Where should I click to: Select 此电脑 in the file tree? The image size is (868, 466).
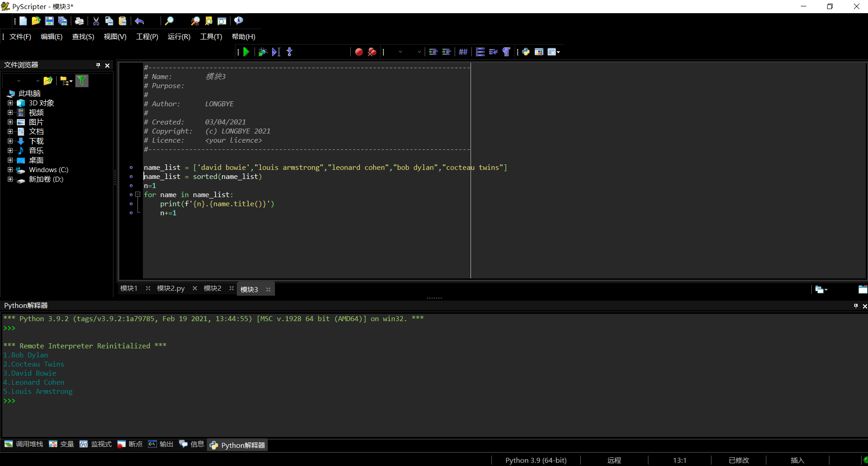click(29, 94)
